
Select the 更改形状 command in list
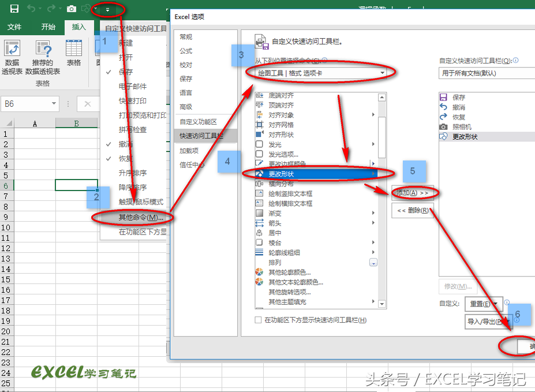click(316, 174)
